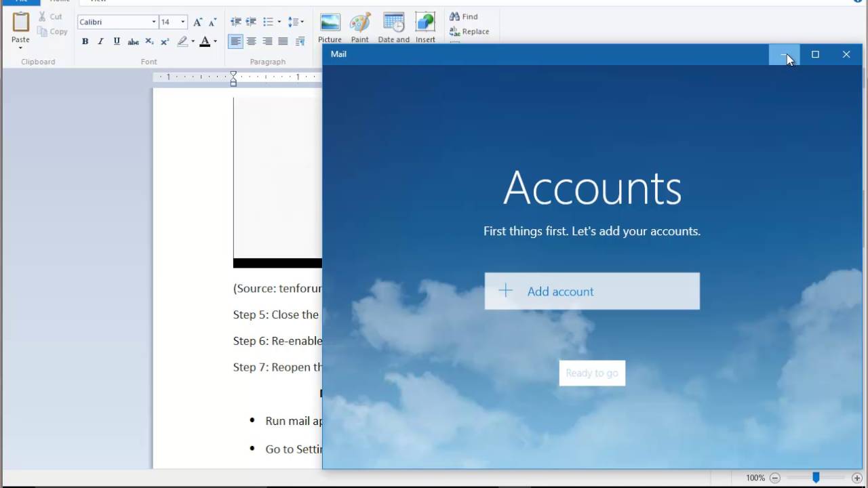
Task: Click the line starting 'Step 7: Reopen'
Action: (x=277, y=367)
